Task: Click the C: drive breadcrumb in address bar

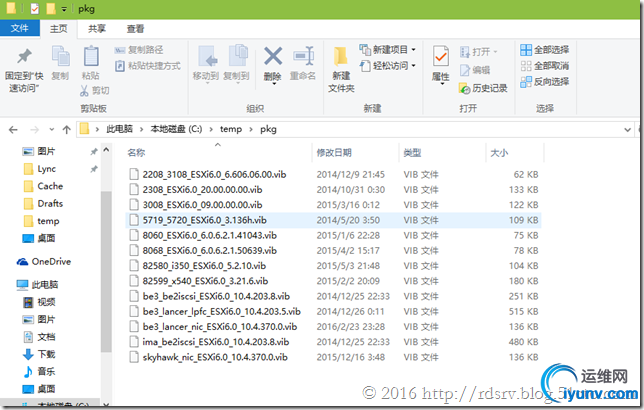Action: [176, 129]
